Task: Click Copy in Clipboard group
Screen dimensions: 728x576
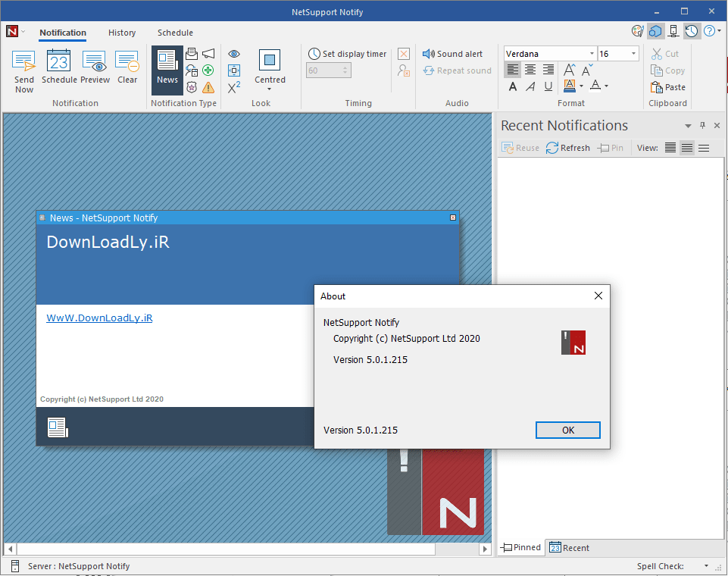Action: 667,70
